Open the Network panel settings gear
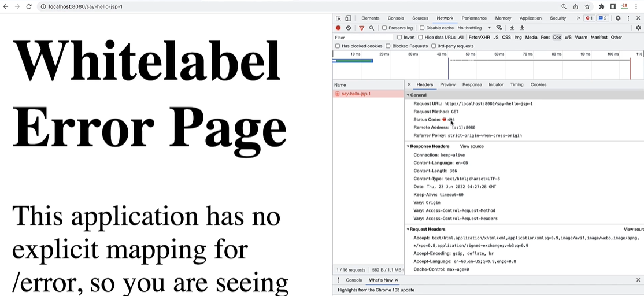This screenshot has height=296, width=644. tap(638, 28)
